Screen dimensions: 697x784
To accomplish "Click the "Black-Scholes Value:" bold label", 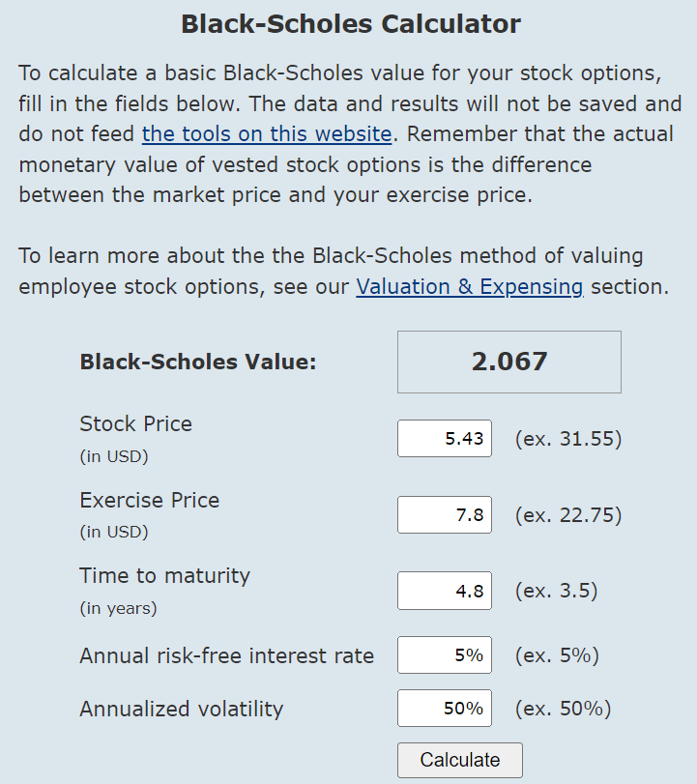I will [x=198, y=362].
